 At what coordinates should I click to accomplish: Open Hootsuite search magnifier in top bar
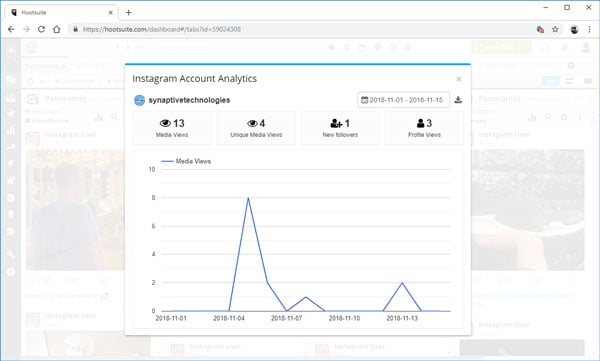tap(545, 48)
